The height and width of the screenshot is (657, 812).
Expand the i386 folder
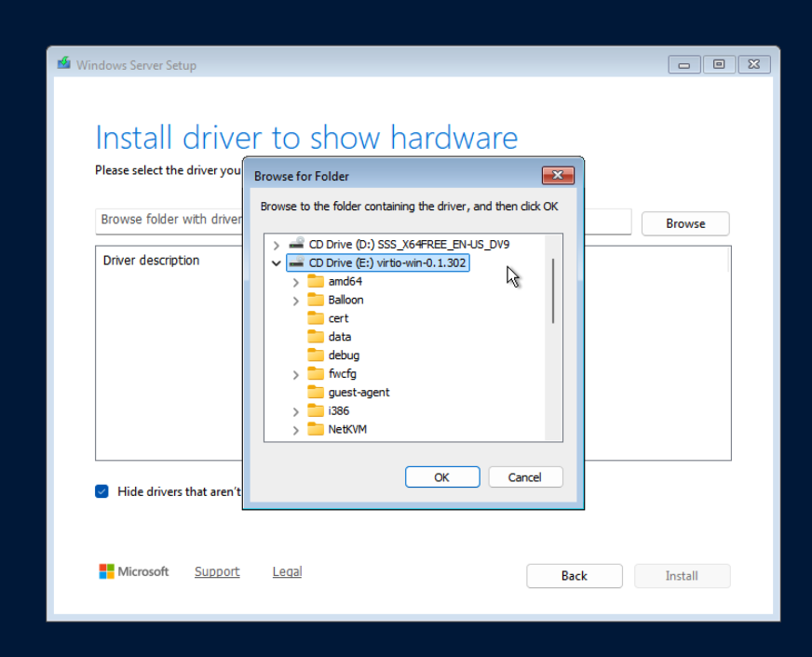pyautogui.click(x=296, y=412)
